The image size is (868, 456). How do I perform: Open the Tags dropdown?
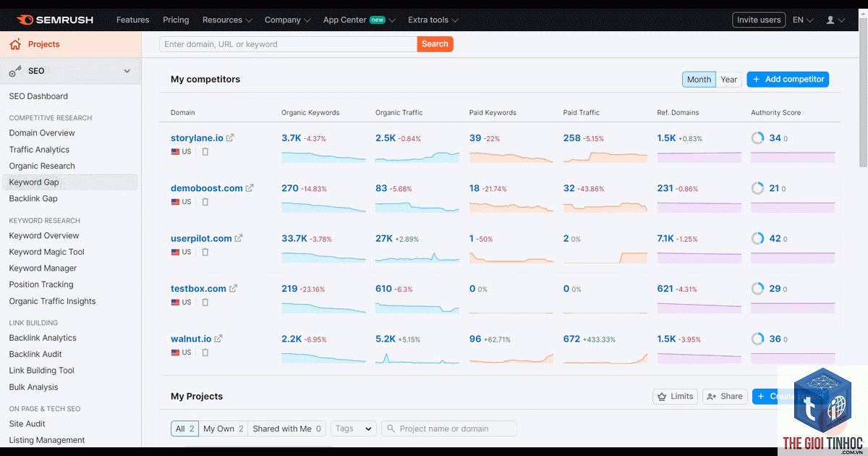[354, 428]
